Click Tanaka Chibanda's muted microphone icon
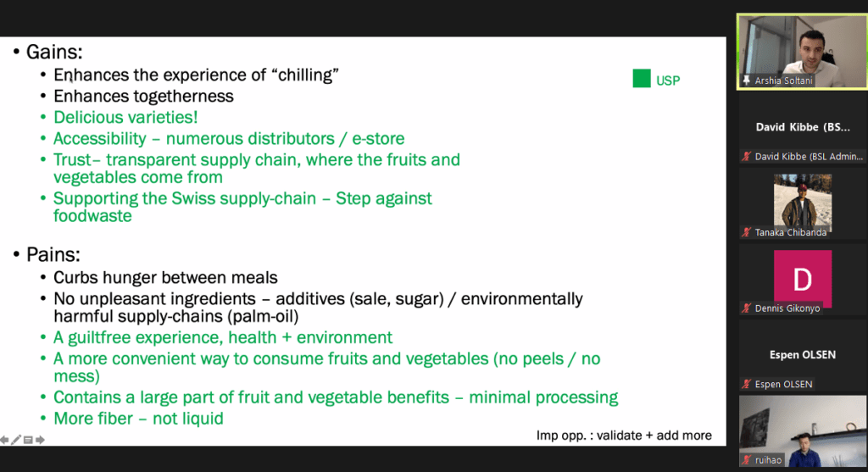The height and width of the screenshot is (472, 868). tap(747, 232)
